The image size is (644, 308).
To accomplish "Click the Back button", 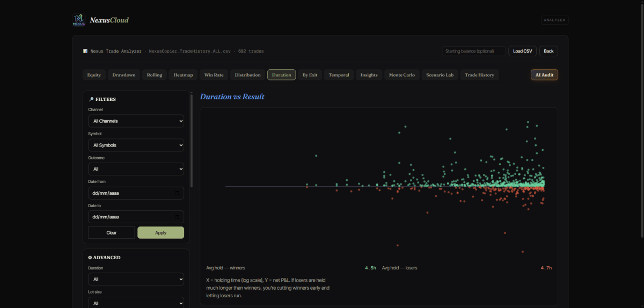I will point(548,51).
